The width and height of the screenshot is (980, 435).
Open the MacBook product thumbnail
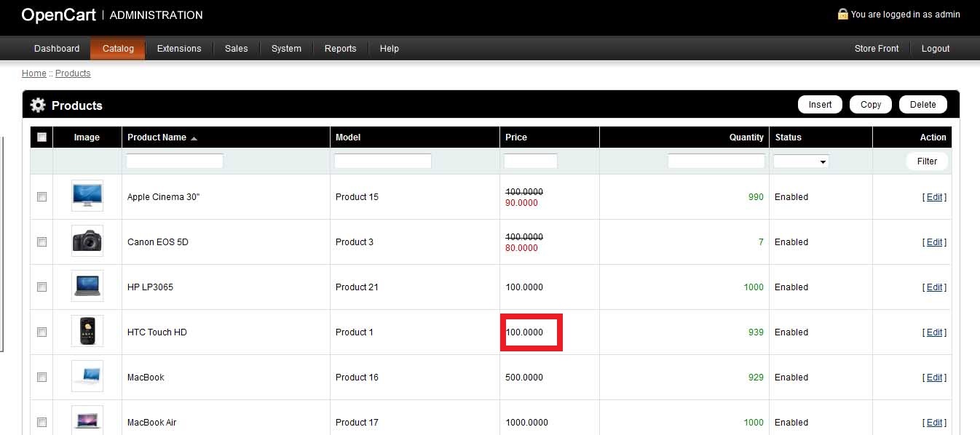[x=87, y=376]
